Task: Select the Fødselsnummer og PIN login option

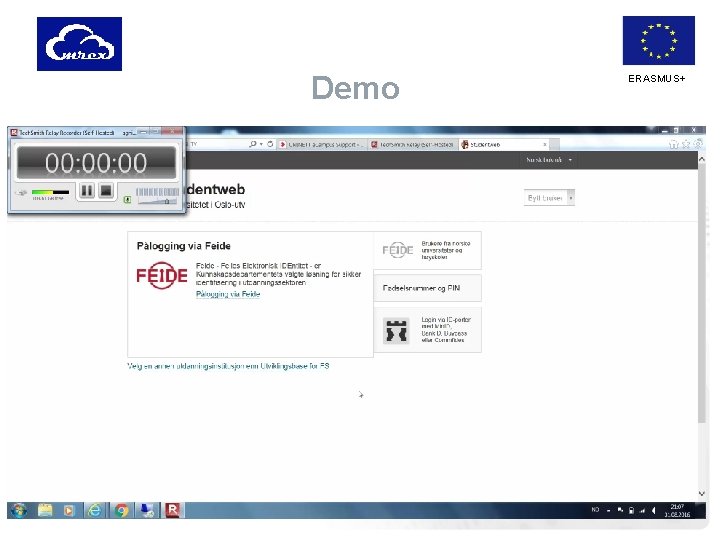Action: 428,288
